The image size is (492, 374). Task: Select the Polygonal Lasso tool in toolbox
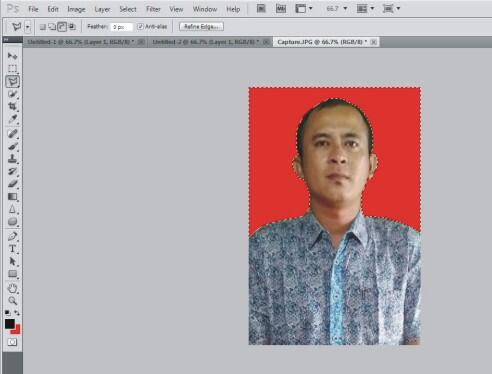(x=13, y=81)
